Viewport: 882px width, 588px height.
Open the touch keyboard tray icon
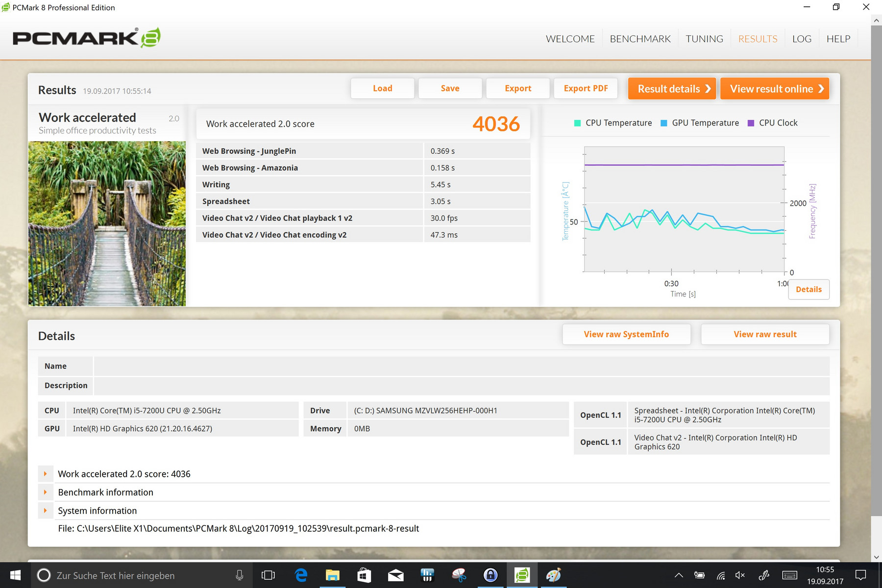click(x=789, y=575)
